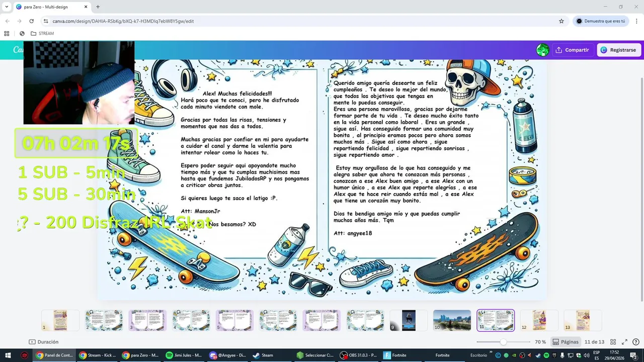Viewport: 644px width, 362px height.
Task: Open the Windows Start menu
Action: pos(7,355)
